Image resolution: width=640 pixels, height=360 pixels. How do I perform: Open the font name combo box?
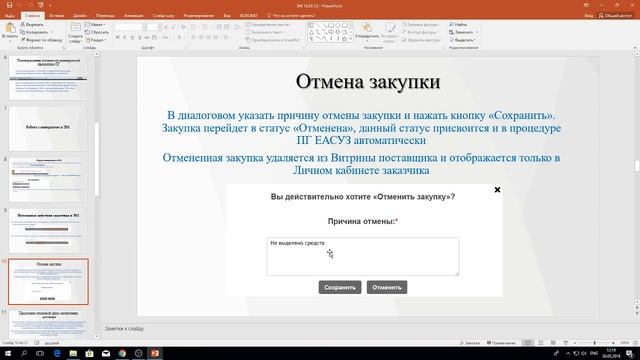pyautogui.click(x=130, y=27)
